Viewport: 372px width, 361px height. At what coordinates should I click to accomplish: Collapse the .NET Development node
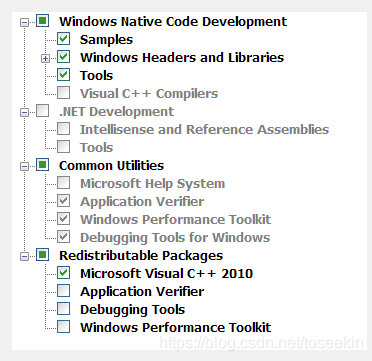click(24, 113)
